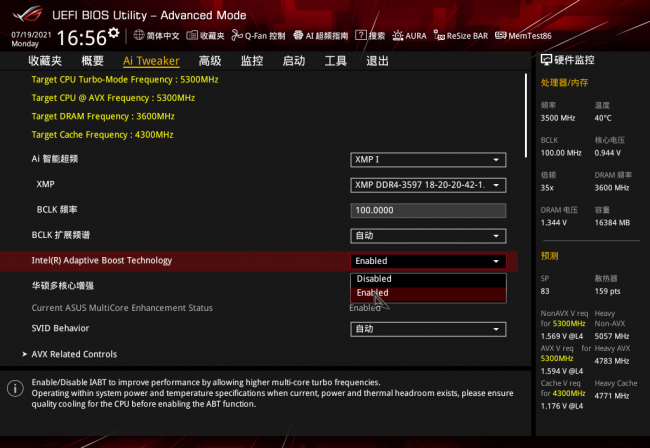
Task: Click the settings gear next to the clock
Action: coord(113,33)
